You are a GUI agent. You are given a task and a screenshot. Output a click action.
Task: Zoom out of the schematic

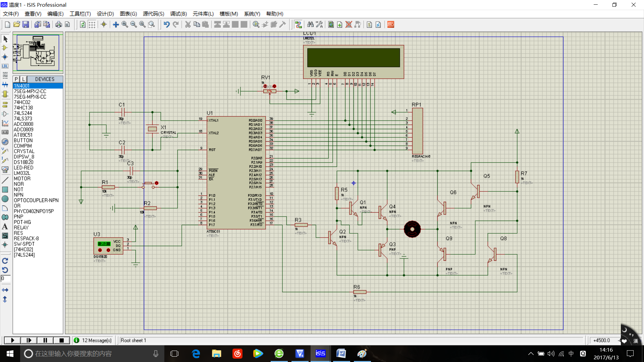pos(133,24)
